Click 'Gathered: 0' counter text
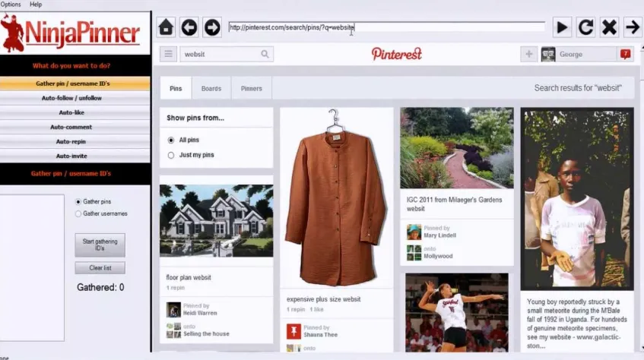The height and width of the screenshot is (360, 644). click(100, 287)
